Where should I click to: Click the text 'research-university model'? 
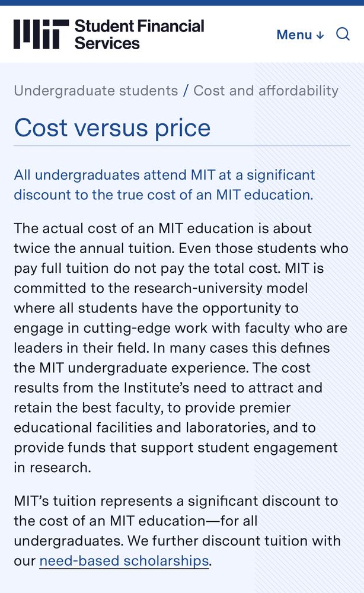point(221,288)
